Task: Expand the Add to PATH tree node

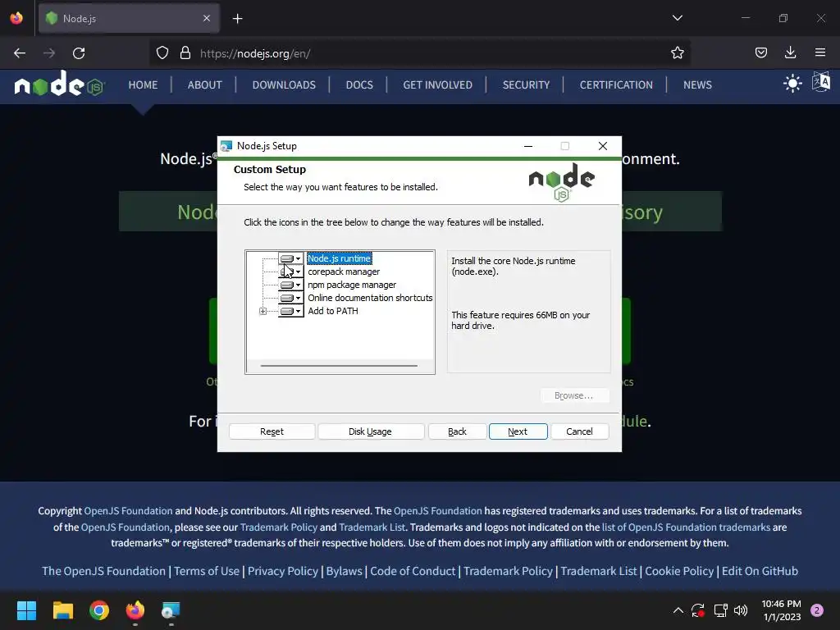Action: click(x=262, y=311)
